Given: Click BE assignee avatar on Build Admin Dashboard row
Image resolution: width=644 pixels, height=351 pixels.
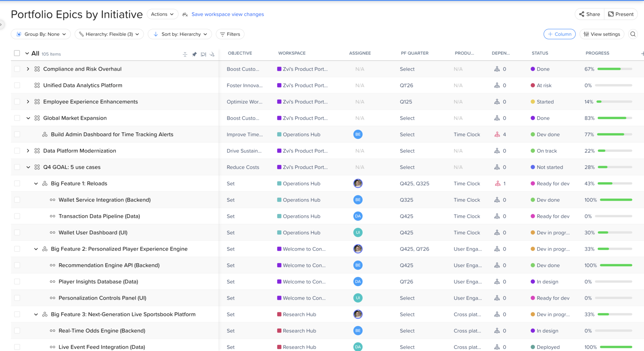Looking at the screenshot, I should (358, 135).
